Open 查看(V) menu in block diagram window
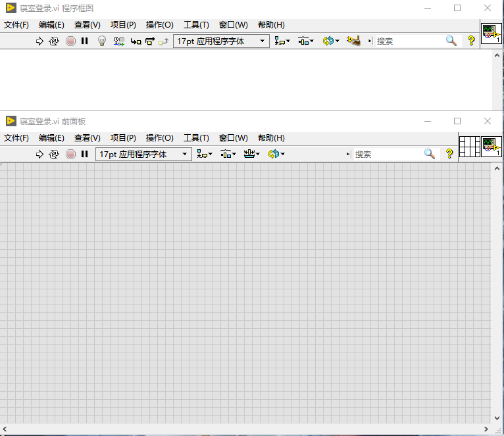This screenshot has width=504, height=436. (x=87, y=25)
